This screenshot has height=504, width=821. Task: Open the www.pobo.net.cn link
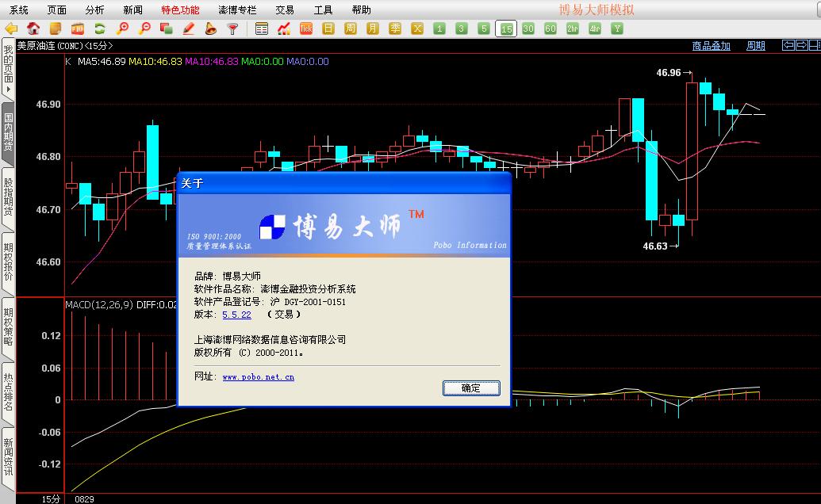coord(258,377)
